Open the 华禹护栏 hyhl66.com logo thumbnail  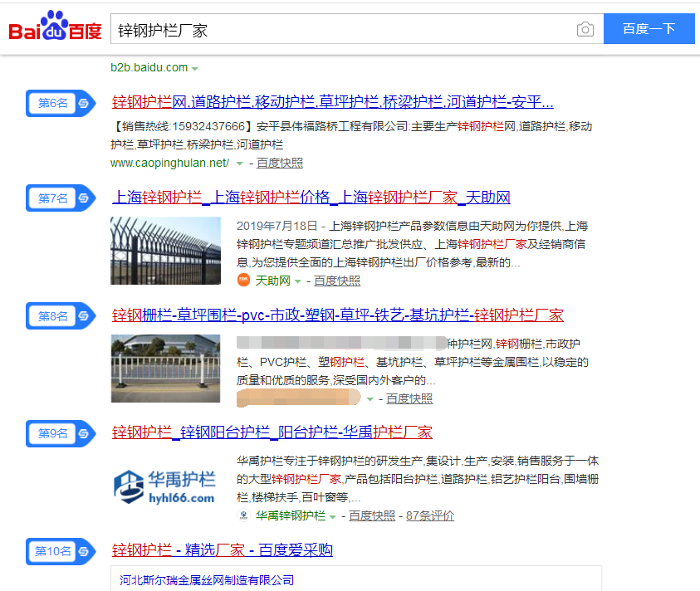(x=165, y=486)
